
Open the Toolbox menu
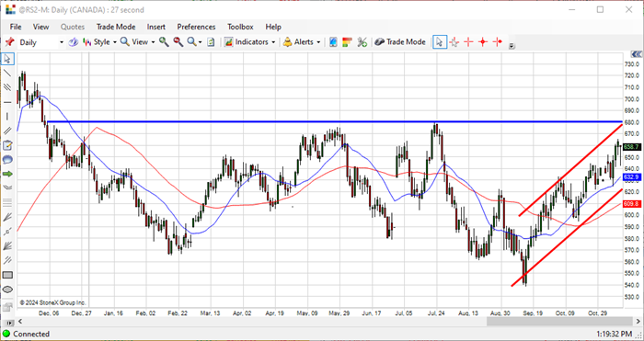(x=240, y=27)
